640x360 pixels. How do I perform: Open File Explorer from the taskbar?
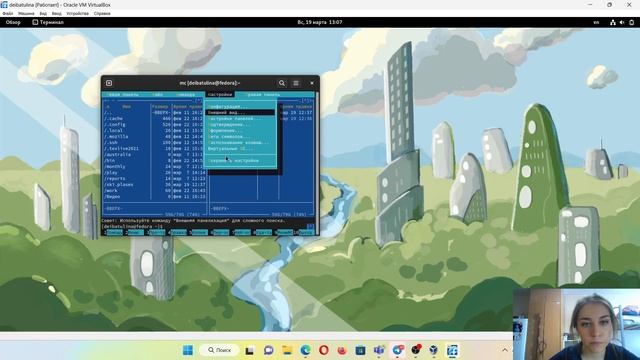pos(287,350)
